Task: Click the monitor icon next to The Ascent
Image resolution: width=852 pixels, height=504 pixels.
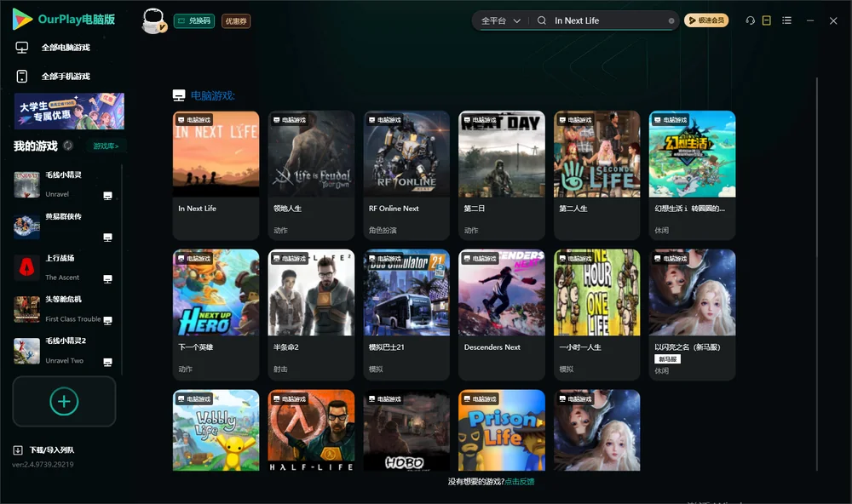Action: [107, 279]
